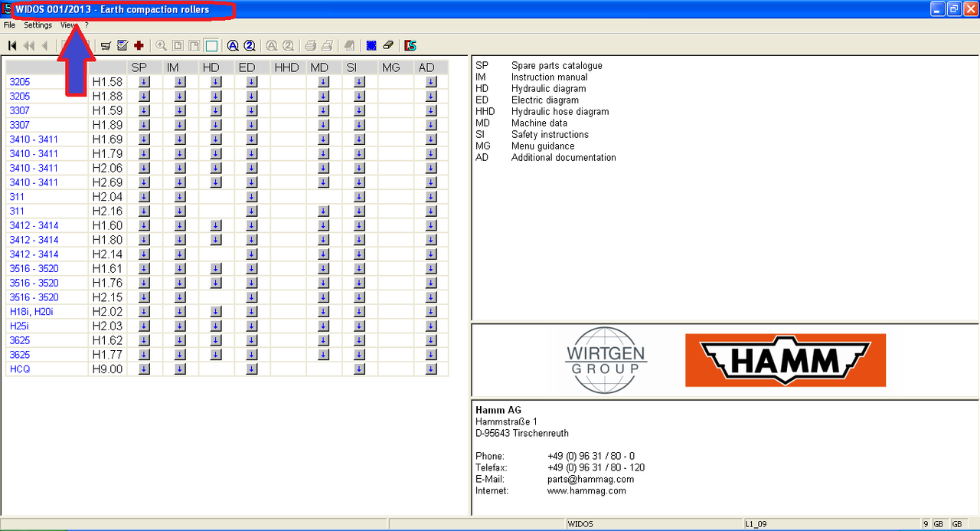Open SP spare parts for 3516 - 3520 H2.15
Viewport: 980px width, 531px height.
[x=144, y=297]
